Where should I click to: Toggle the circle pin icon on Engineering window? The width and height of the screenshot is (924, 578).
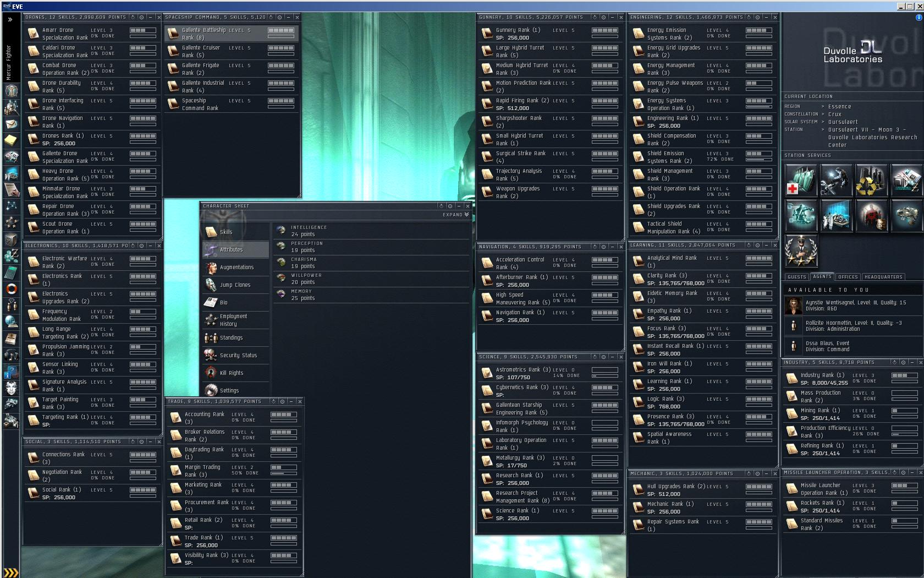pos(757,17)
